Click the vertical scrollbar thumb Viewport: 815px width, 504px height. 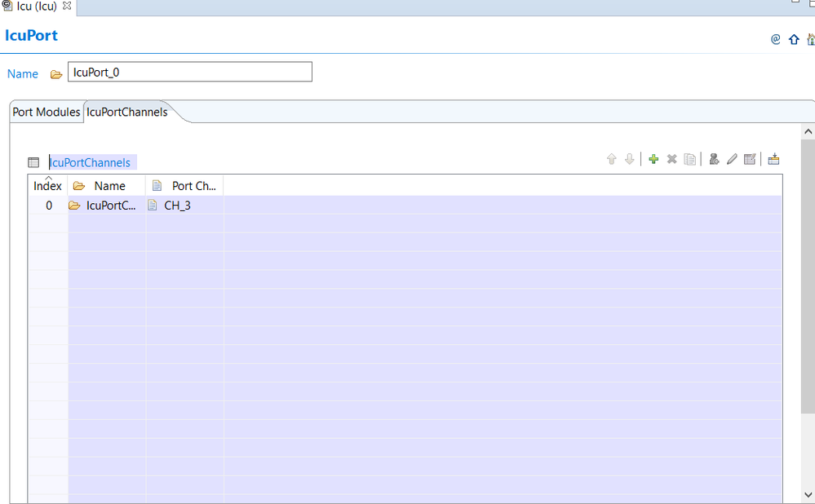click(x=808, y=276)
